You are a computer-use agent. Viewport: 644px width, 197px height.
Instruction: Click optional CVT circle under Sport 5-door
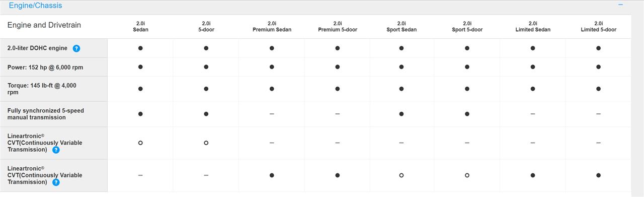pos(467,175)
